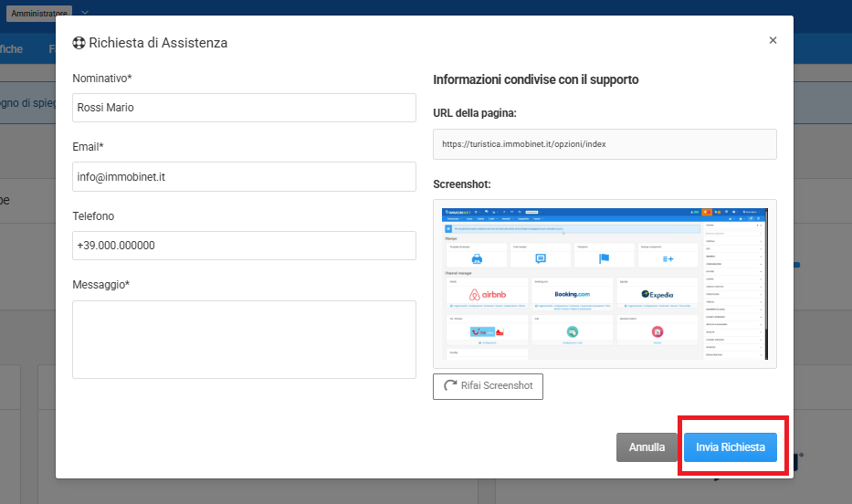This screenshot has height=504, width=852.
Task: Select the Telefono input field
Action: coord(244,246)
